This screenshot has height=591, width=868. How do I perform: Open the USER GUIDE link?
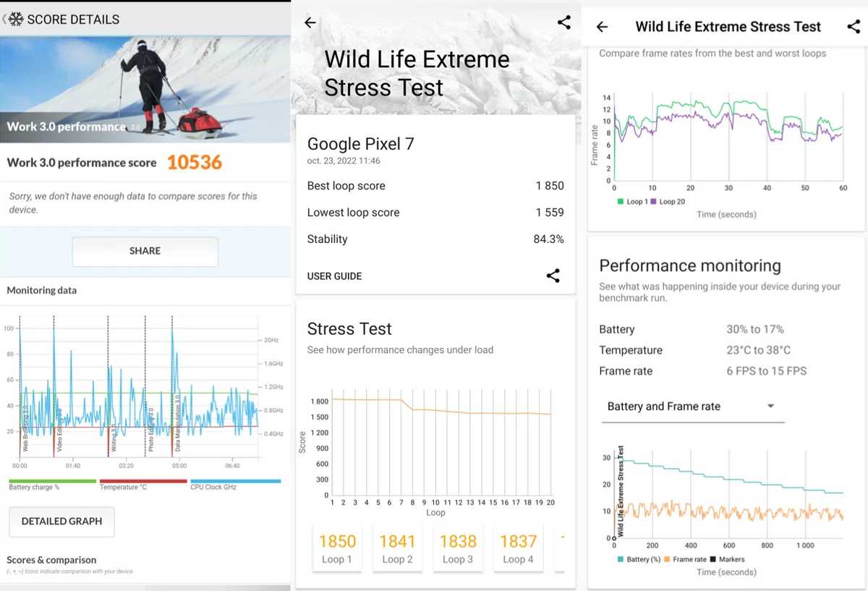click(334, 276)
